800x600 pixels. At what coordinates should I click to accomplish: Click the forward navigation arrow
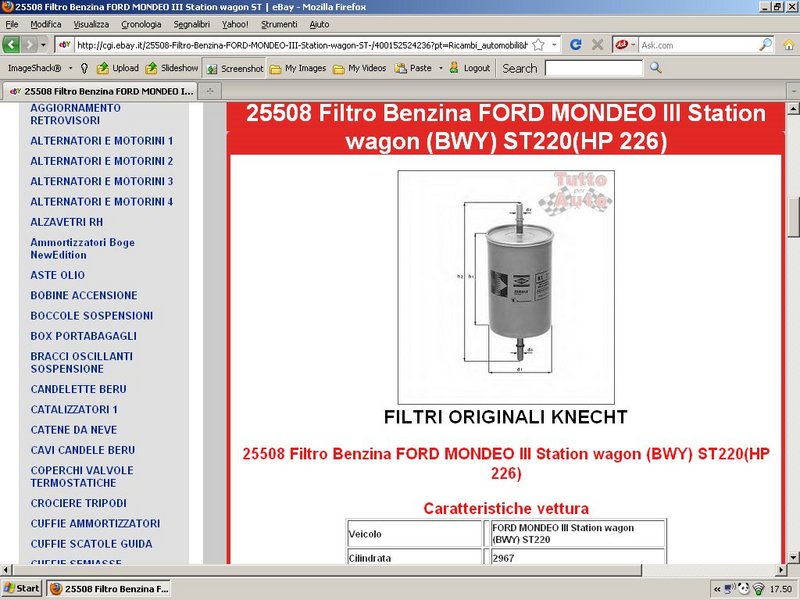click(30, 45)
